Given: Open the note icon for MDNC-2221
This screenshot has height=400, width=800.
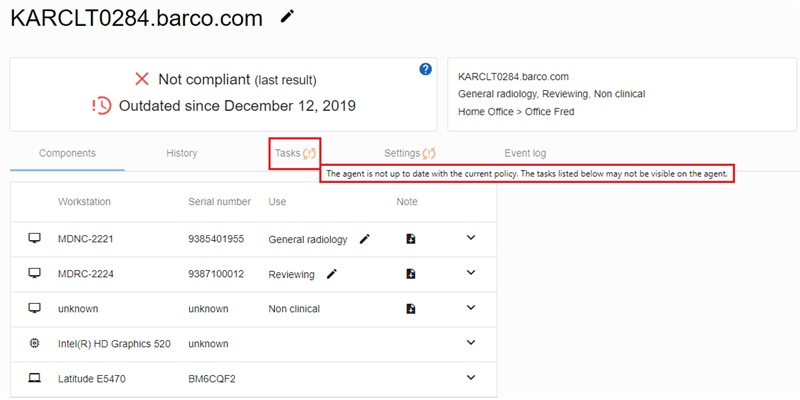Looking at the screenshot, I should click(410, 239).
